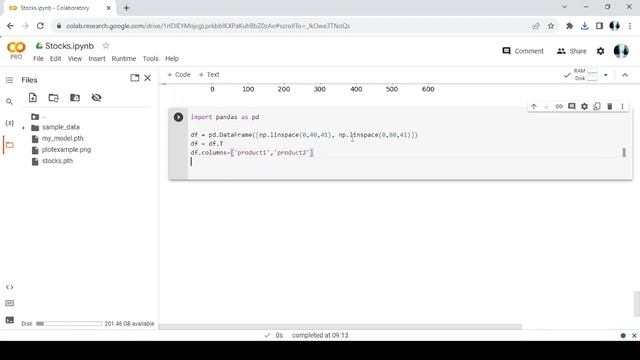
Task: Open table of contents sidebar icon
Action: pos(9,80)
